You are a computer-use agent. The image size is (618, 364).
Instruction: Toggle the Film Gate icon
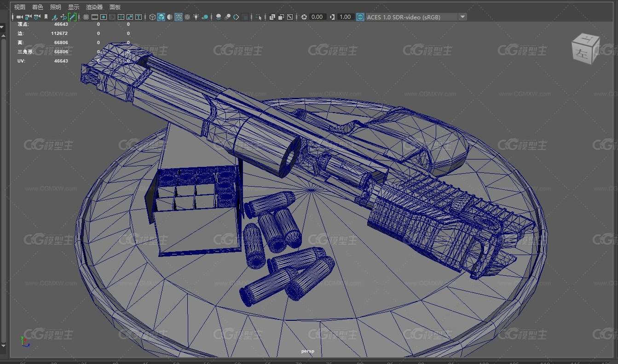click(x=95, y=17)
